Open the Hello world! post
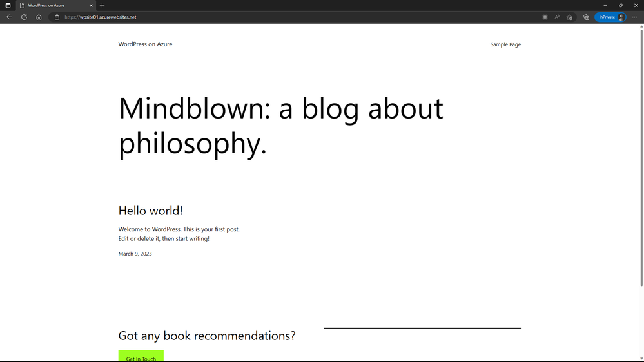Screen dimensions: 644x362 tap(150, 211)
